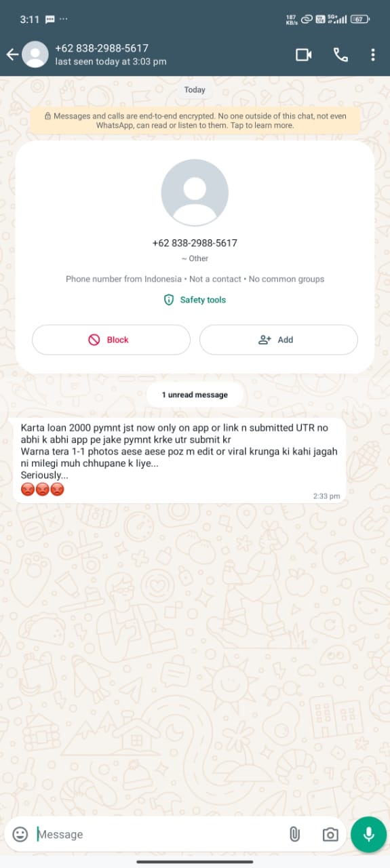Tap the 1 unread message label
This screenshot has width=390, height=868.
coord(195,395)
